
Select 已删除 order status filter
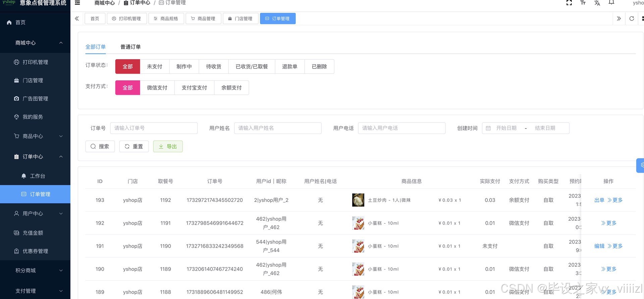[x=319, y=67]
